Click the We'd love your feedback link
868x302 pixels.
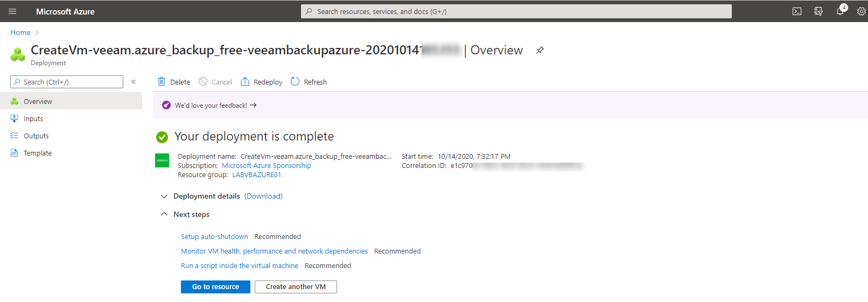point(215,106)
